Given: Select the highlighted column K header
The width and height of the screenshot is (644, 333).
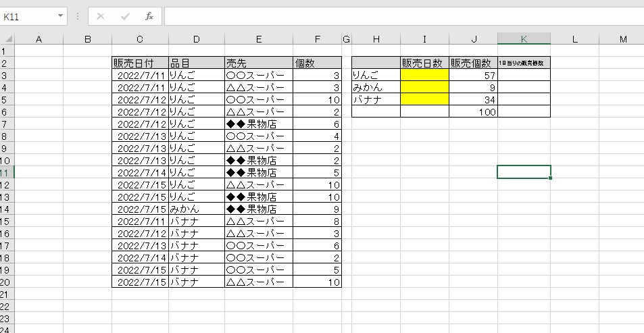Looking at the screenshot, I should pyautogui.click(x=524, y=39).
